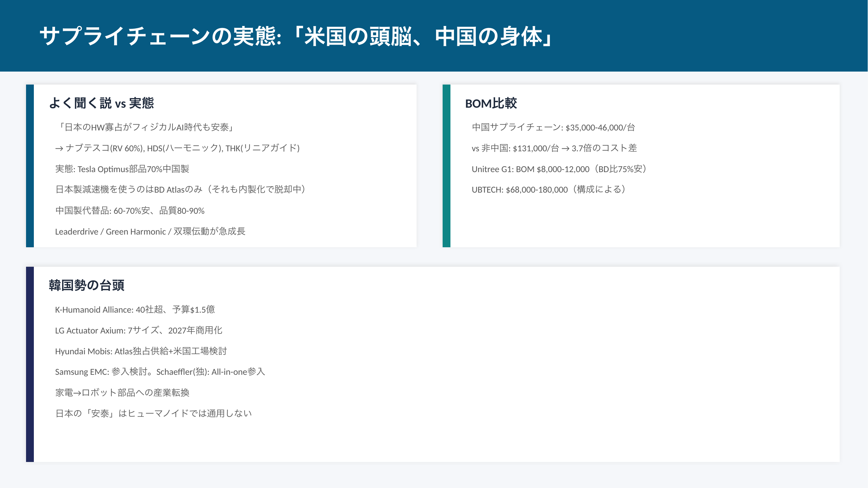Click the slide title about サプライチェーンの実態
This screenshot has height=488, width=868.
click(x=296, y=36)
